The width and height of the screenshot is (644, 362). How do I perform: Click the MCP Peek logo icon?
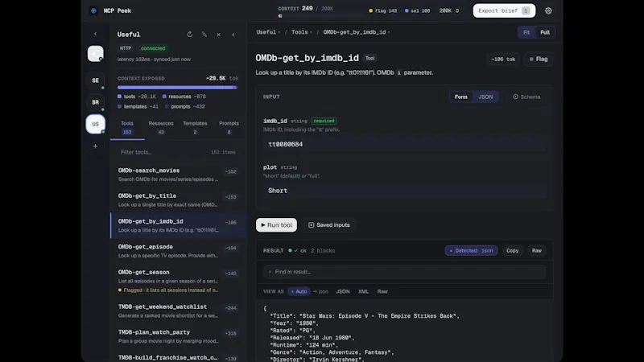[x=93, y=10]
